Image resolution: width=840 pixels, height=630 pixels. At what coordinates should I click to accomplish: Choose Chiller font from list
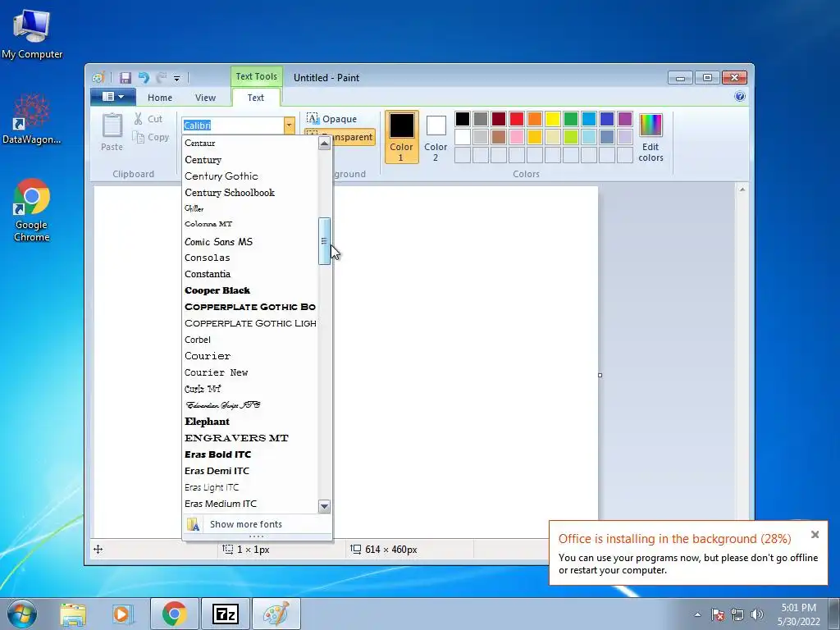click(250, 208)
